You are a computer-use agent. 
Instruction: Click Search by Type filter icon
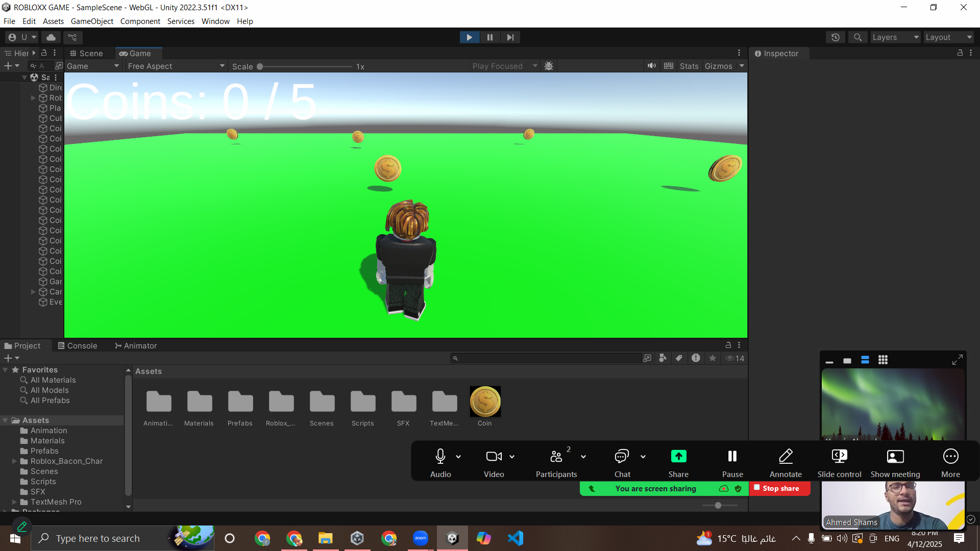tap(663, 358)
